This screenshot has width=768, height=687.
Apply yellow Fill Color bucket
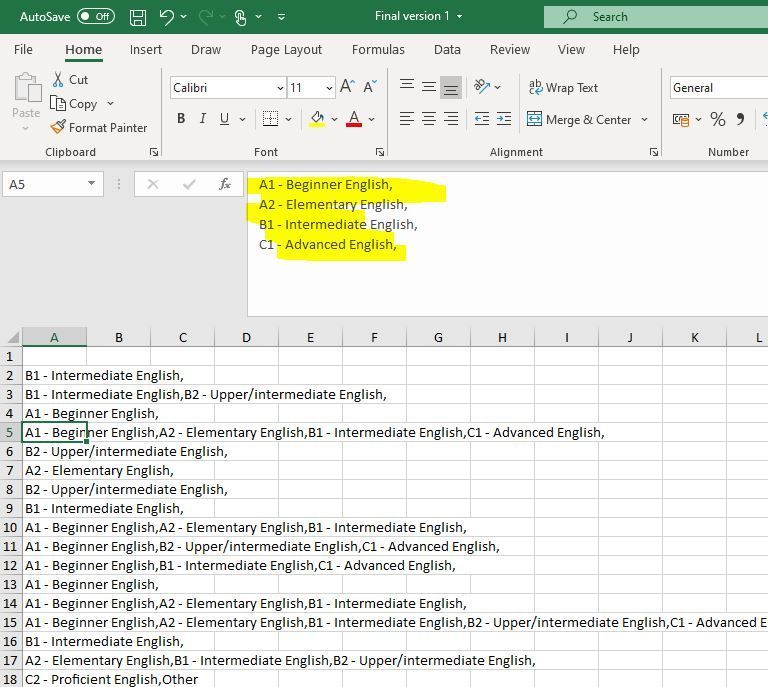[317, 118]
